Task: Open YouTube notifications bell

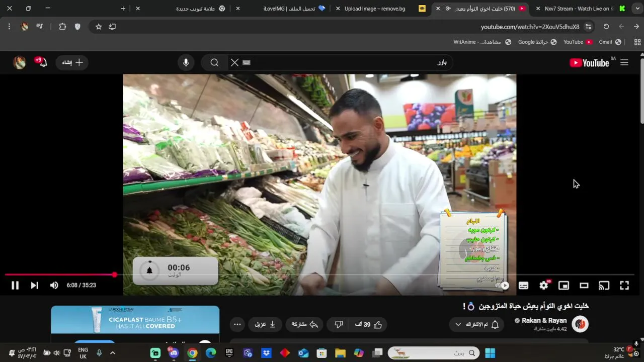Action: [x=42, y=62]
